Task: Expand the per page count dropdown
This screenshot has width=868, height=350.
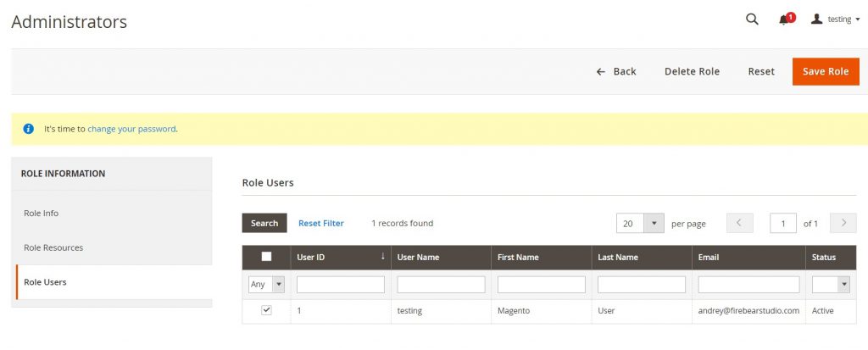Action: click(x=654, y=224)
